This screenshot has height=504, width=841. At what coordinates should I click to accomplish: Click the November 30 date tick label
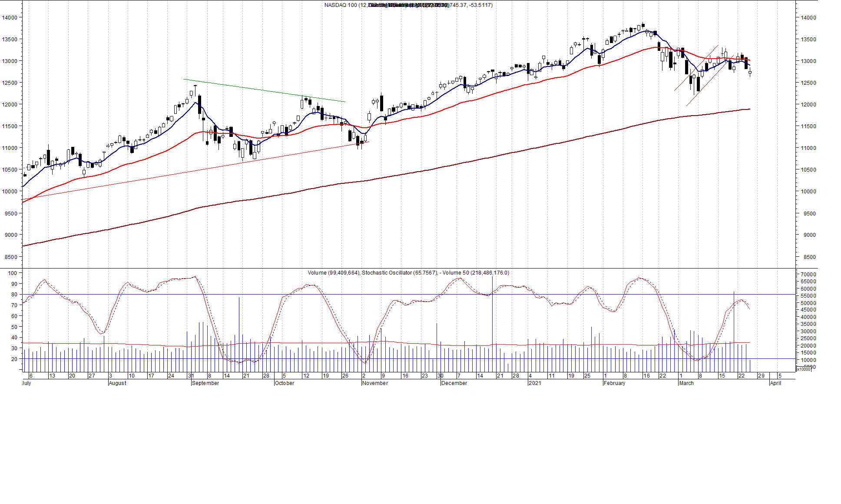point(440,376)
